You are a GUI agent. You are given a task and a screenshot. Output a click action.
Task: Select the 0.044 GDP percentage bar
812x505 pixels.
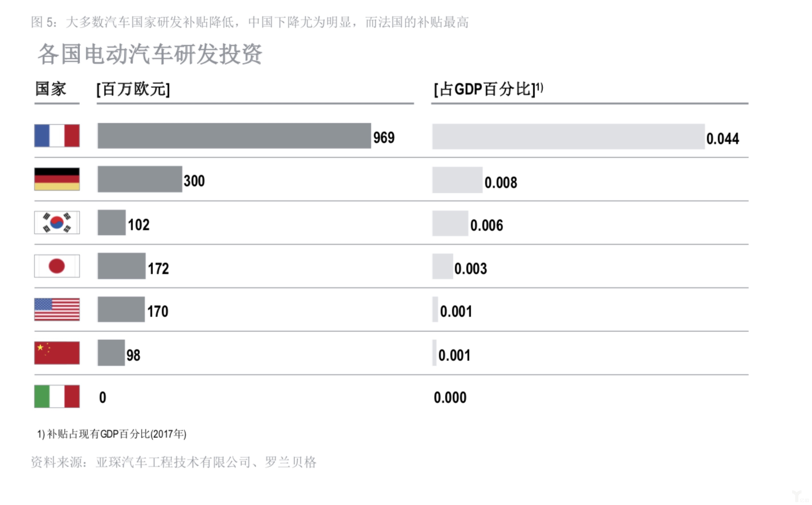coord(568,136)
